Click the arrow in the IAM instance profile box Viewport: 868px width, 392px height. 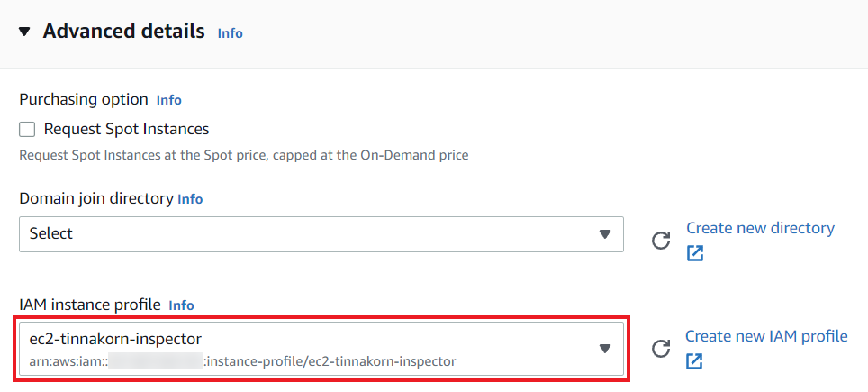point(605,348)
